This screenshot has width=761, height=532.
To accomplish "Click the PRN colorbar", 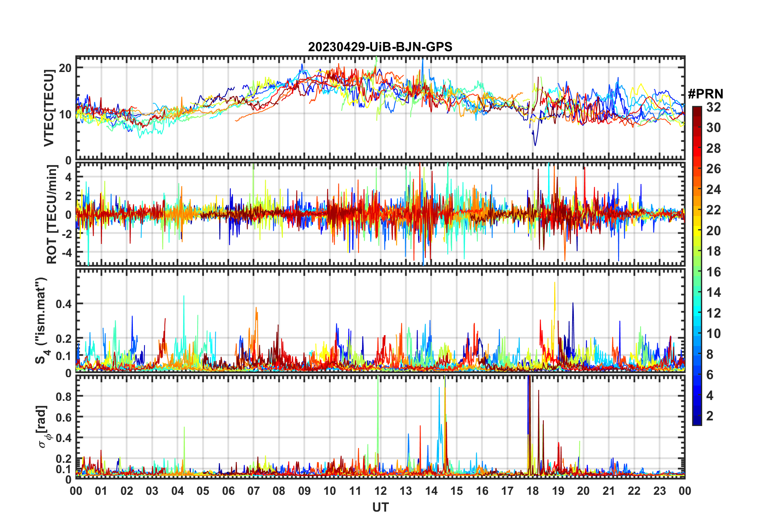I will pos(697,266).
